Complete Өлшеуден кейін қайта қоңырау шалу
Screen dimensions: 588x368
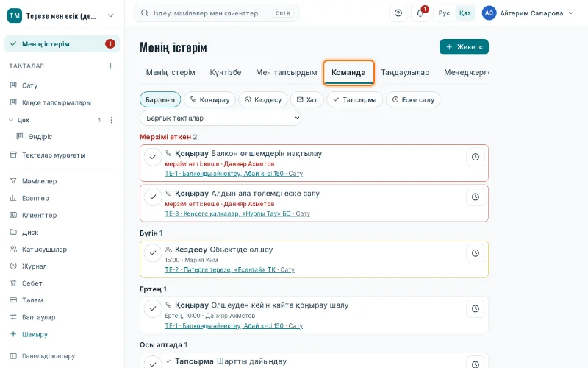coord(153,308)
